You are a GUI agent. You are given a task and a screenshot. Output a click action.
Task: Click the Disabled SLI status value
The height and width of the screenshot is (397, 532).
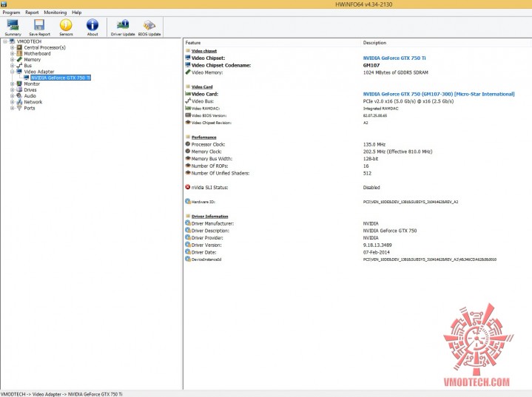coord(371,187)
